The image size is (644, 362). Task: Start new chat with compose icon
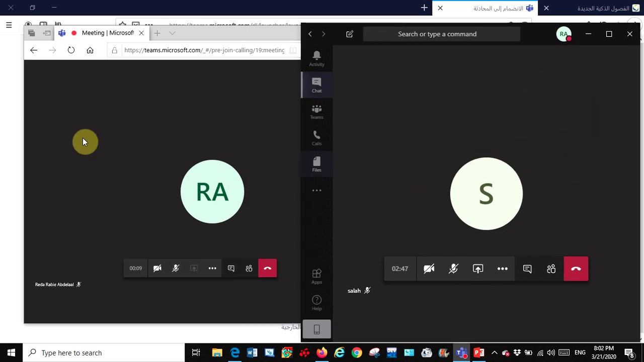(x=350, y=34)
